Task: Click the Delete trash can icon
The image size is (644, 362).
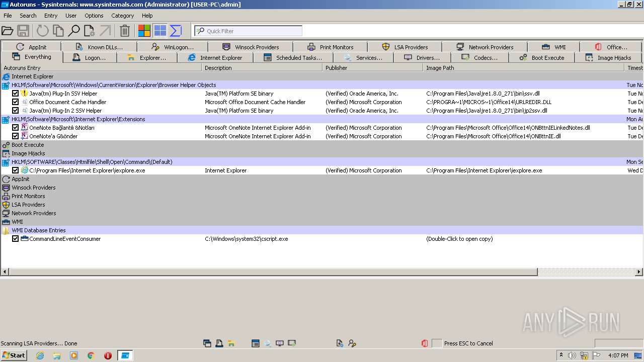Action: (125, 31)
